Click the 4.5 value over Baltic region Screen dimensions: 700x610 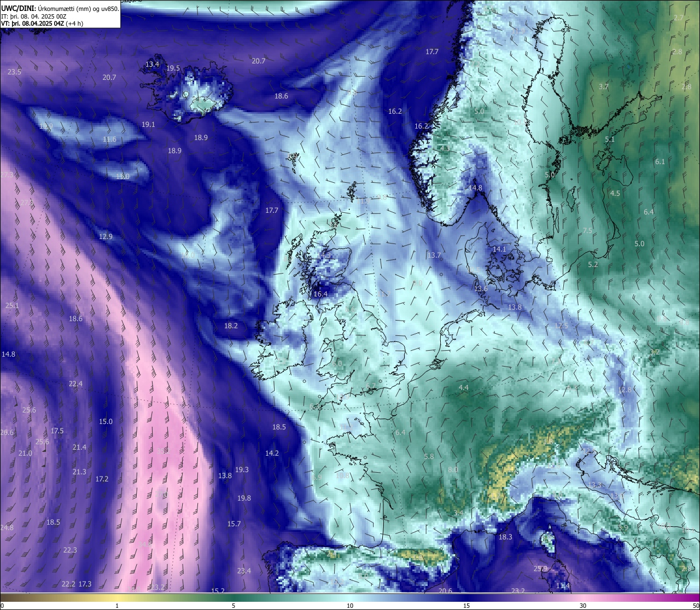[x=615, y=193]
